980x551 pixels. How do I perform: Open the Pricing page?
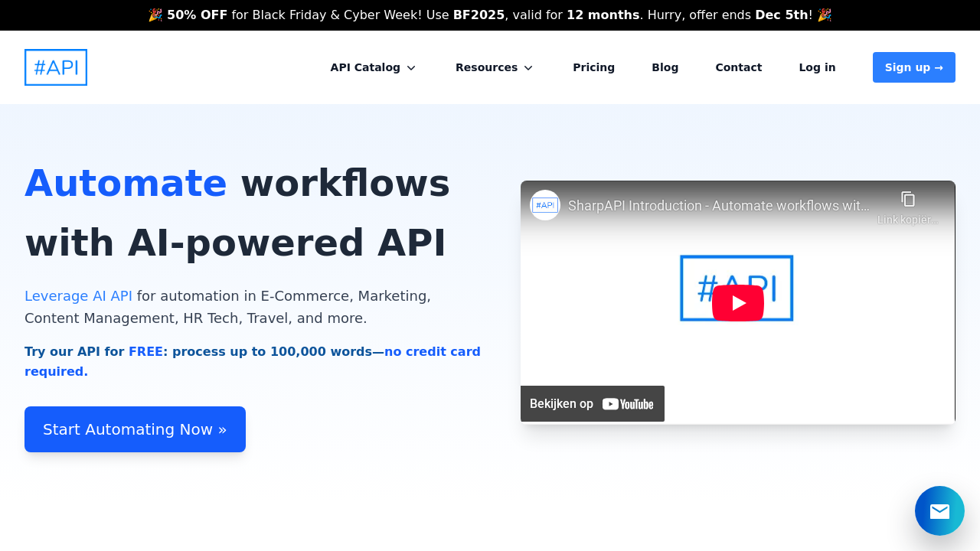(x=593, y=67)
